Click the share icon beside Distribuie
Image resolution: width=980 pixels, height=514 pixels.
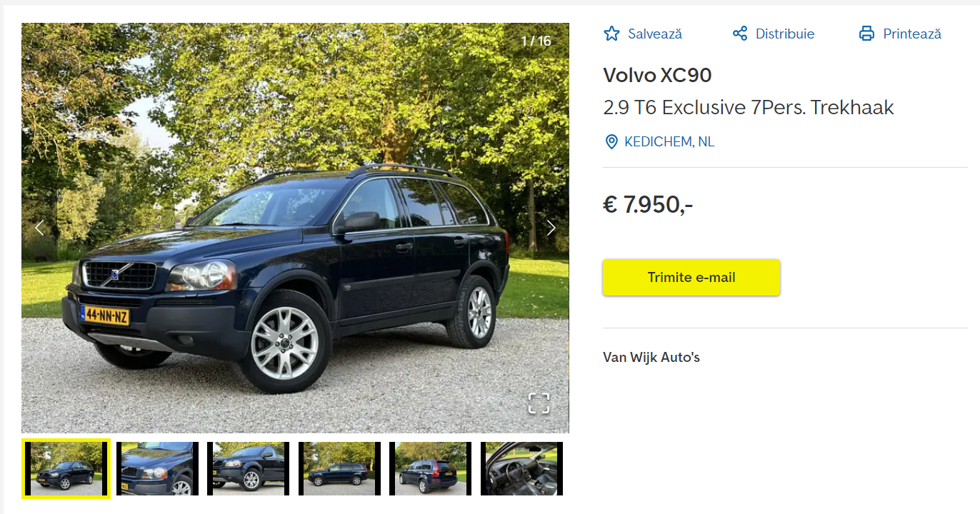(740, 34)
